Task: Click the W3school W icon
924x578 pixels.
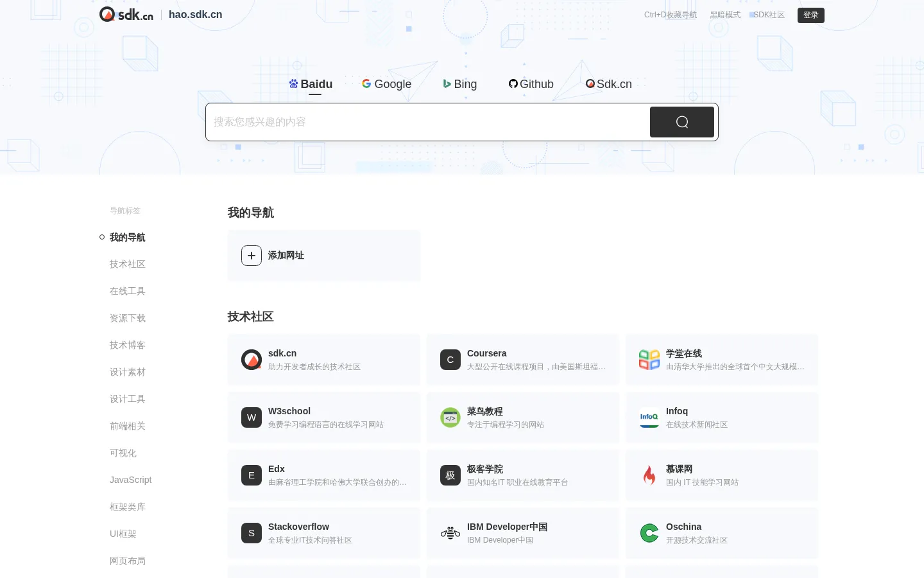Action: 252,417
